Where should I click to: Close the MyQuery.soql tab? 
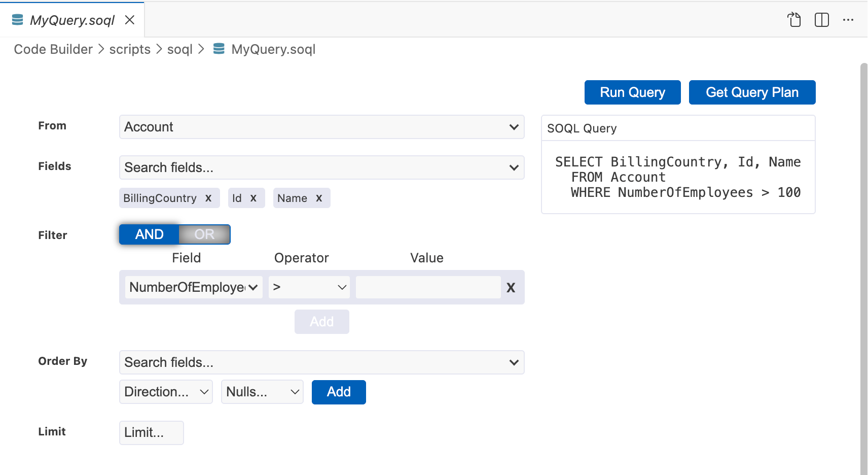[130, 20]
